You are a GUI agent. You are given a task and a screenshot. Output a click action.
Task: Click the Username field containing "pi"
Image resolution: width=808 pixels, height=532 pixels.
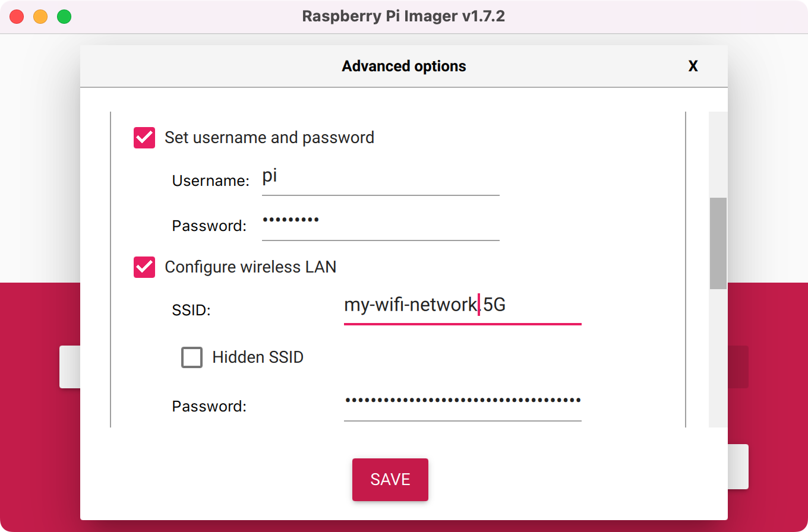coord(380,179)
